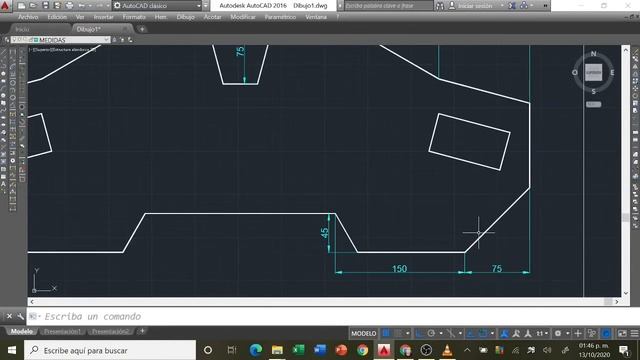Toggle object snap tracking in the status bar
Image resolution: width=640 pixels, height=360 pixels.
click(x=471, y=333)
